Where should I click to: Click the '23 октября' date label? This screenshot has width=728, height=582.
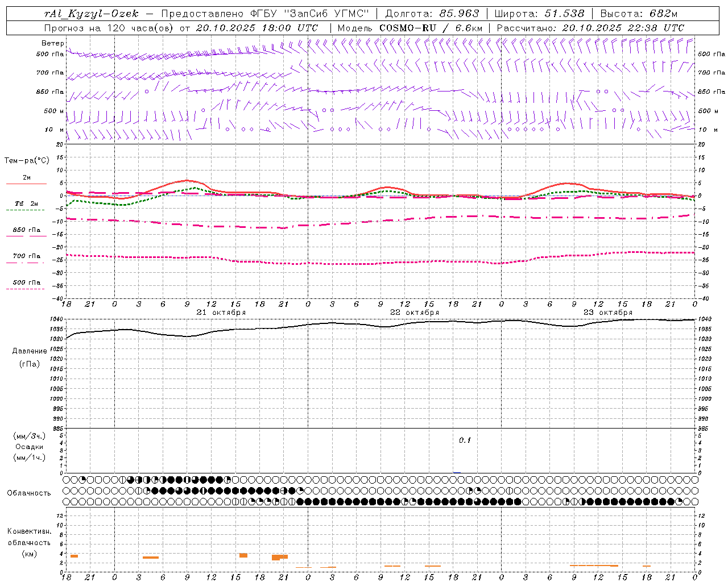(608, 313)
